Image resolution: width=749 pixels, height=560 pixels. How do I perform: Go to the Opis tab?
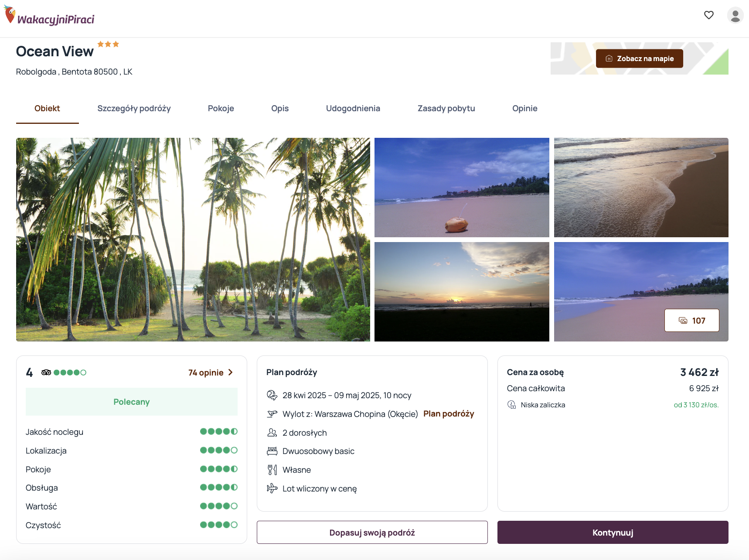point(280,109)
